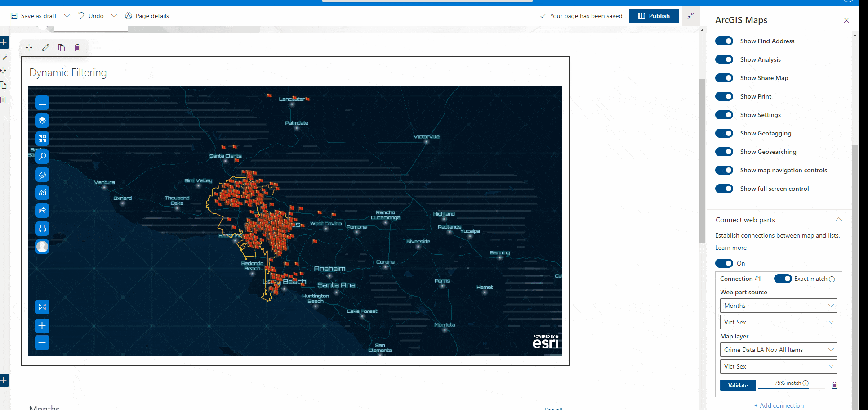Viewport: 868px width, 410px height.
Task: Open the map Analysis chart tool
Action: (x=42, y=193)
